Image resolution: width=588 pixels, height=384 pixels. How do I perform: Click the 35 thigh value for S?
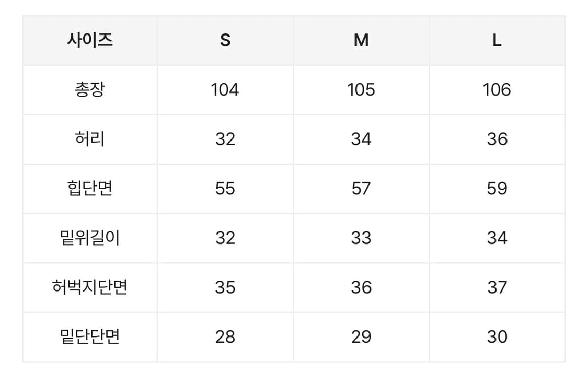[225, 287]
